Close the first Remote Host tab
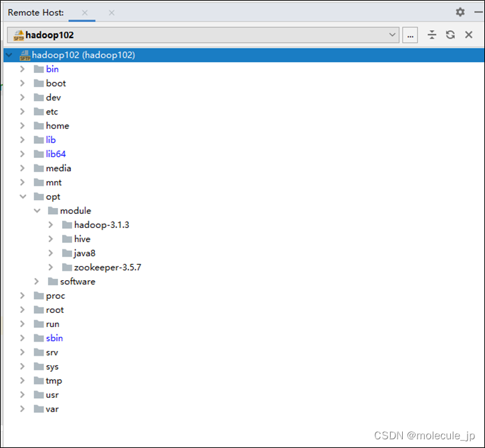Screen dimensions: 485x448 coord(85,13)
